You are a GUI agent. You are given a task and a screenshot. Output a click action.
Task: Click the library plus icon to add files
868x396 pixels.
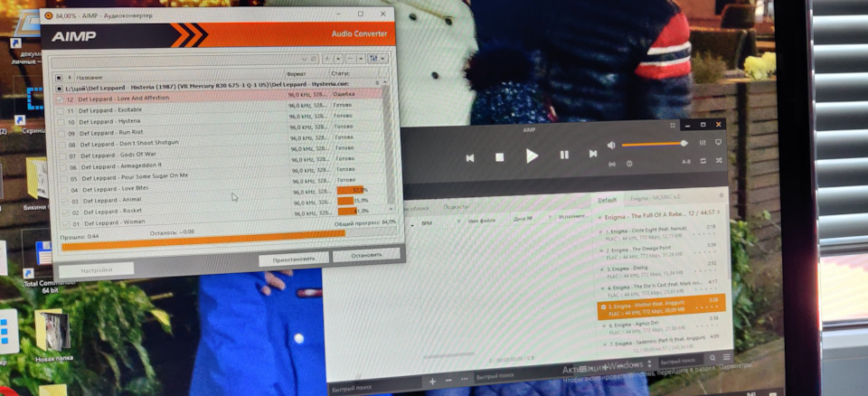coord(432,381)
